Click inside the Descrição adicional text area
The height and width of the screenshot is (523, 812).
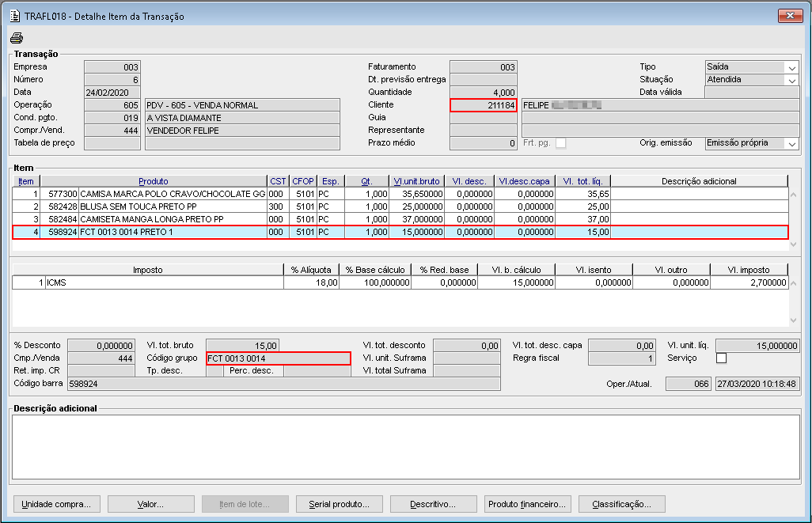[404, 447]
